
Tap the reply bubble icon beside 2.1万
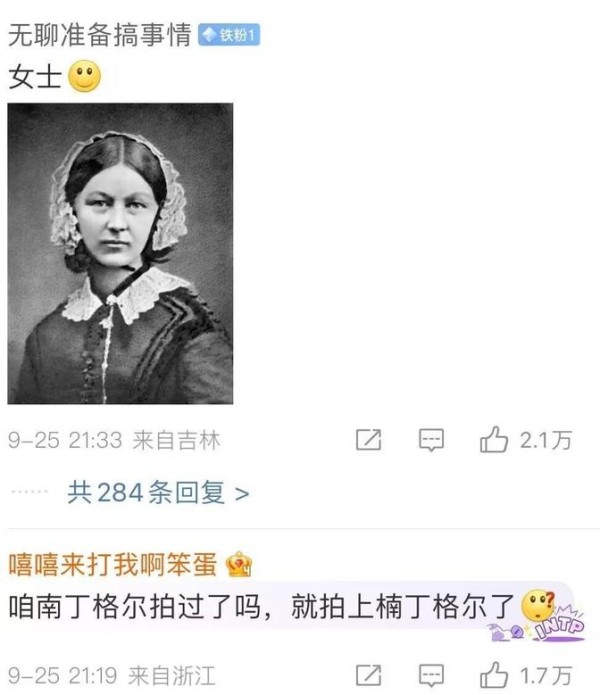pyautogui.click(x=431, y=440)
